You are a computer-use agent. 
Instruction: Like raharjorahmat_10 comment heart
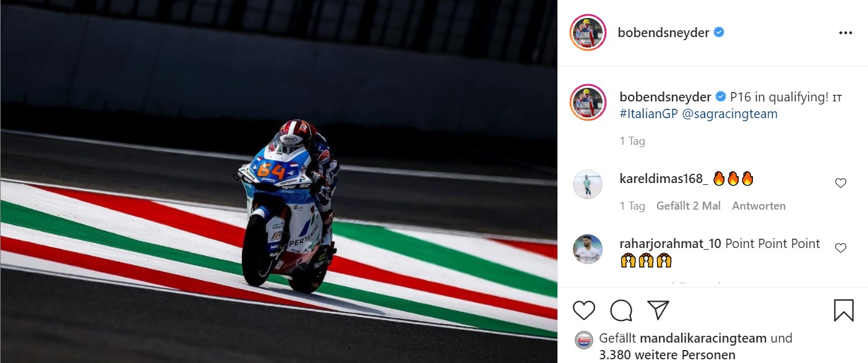coord(841,248)
